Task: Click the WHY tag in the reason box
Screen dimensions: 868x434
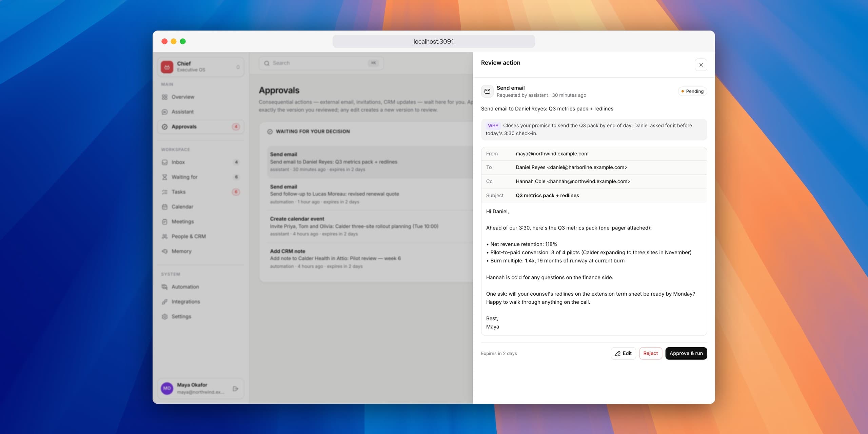Action: pos(493,125)
